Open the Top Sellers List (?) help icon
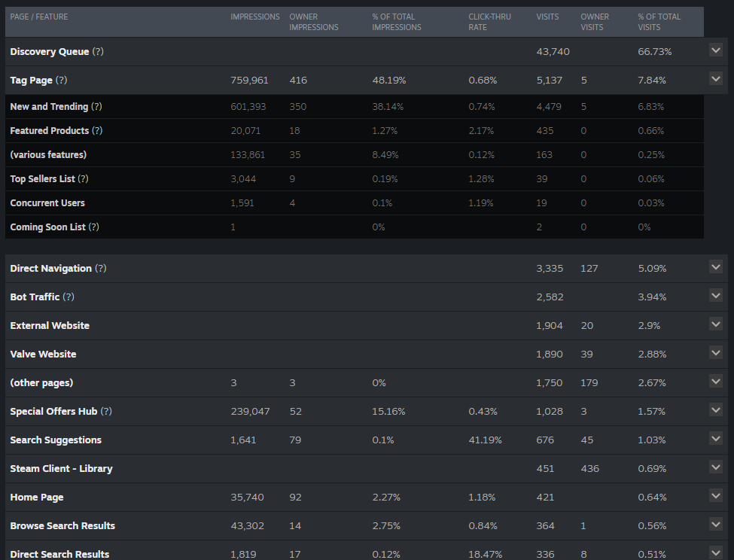734x560 pixels. pyautogui.click(x=83, y=178)
